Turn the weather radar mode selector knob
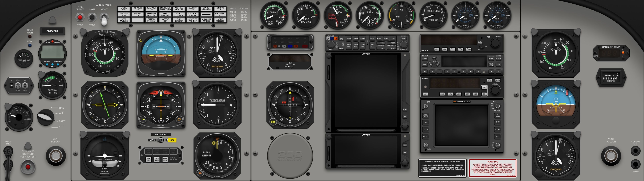 pyautogui.click(x=497, y=106)
